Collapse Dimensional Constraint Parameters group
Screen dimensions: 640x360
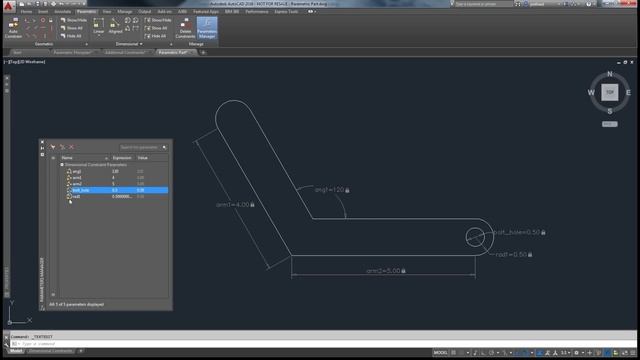pyautogui.click(x=62, y=165)
